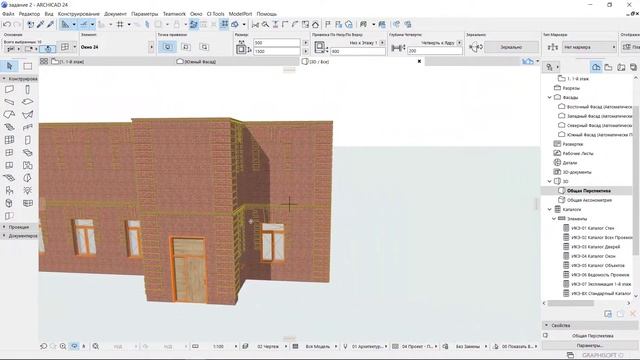Image resolution: width=640 pixels, height=360 pixels.
Task: Open the Файл menu
Action: pyautogui.click(x=8, y=14)
